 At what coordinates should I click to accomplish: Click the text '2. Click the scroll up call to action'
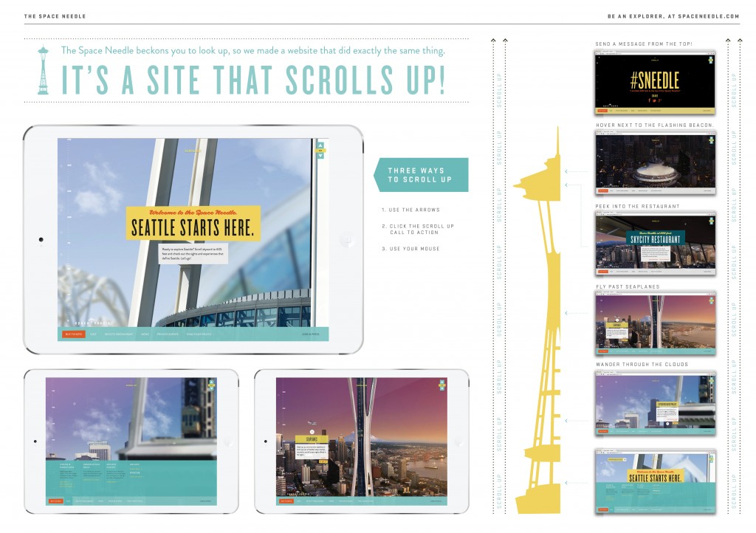[418, 229]
